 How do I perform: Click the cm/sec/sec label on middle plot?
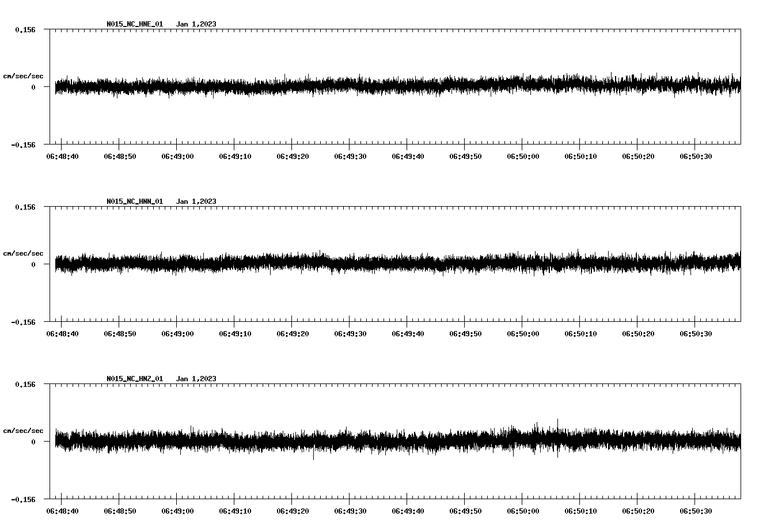[24, 253]
